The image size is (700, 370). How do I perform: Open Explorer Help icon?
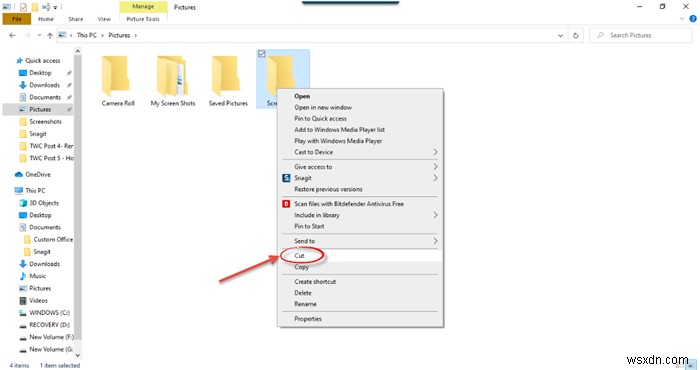click(693, 19)
